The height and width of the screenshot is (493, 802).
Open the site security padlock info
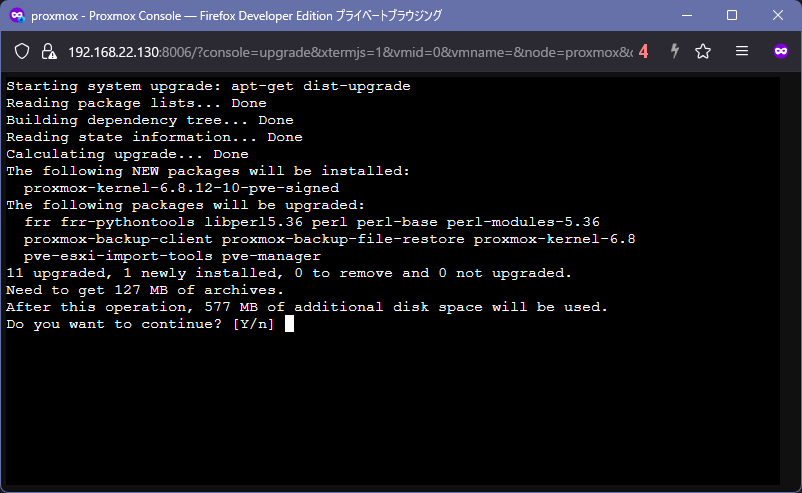click(x=49, y=51)
